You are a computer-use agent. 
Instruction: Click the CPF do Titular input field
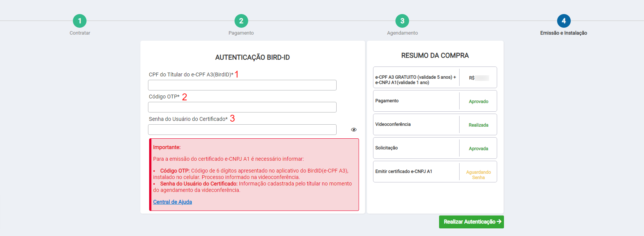pos(242,85)
